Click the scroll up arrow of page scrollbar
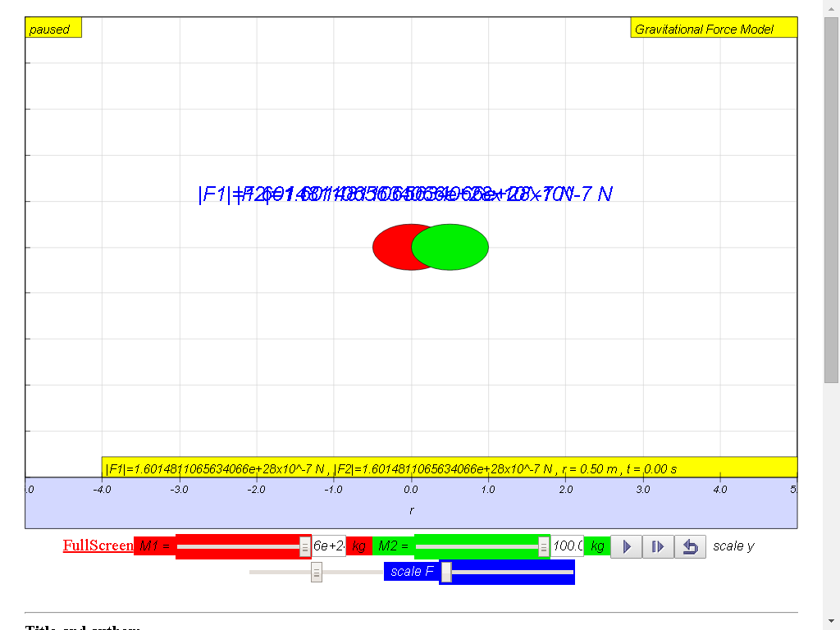 (x=831, y=7)
